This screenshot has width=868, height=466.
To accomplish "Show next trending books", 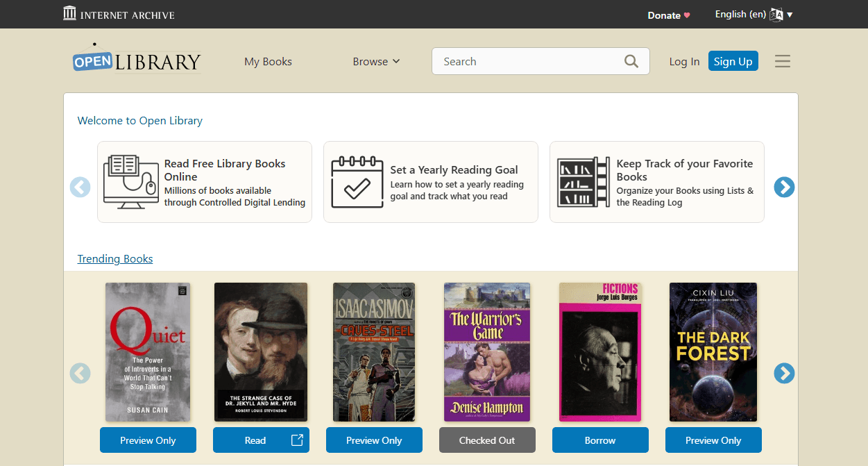I will pyautogui.click(x=784, y=374).
